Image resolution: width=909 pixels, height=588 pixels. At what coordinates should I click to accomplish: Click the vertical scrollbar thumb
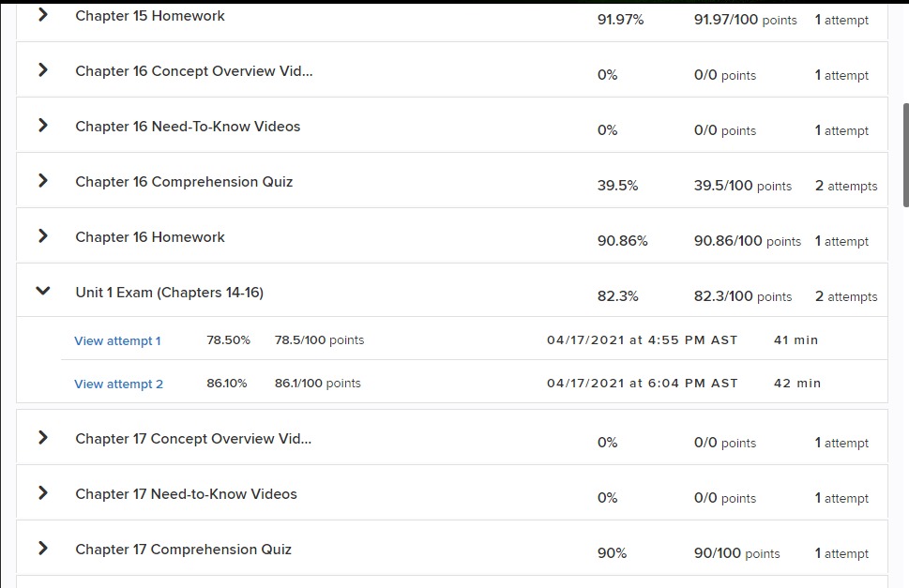[x=905, y=155]
